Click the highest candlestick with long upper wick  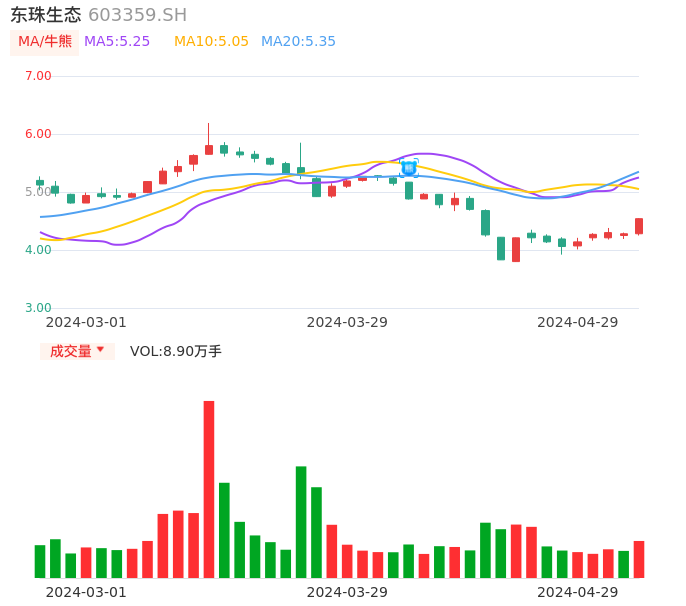point(209,139)
